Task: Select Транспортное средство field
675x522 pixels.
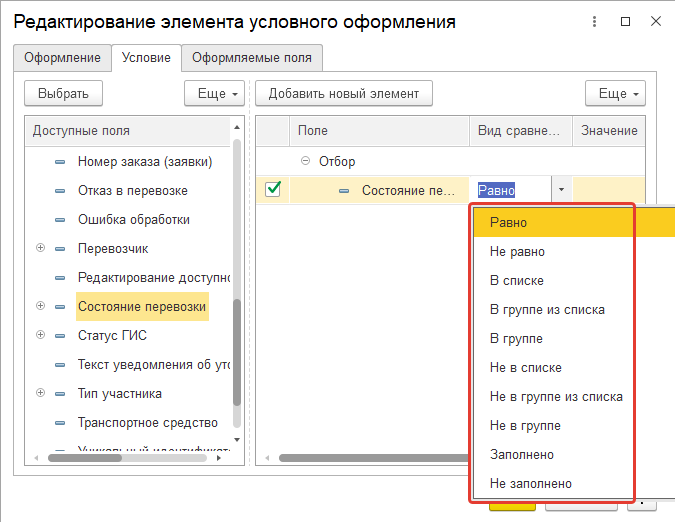Action: tap(148, 423)
